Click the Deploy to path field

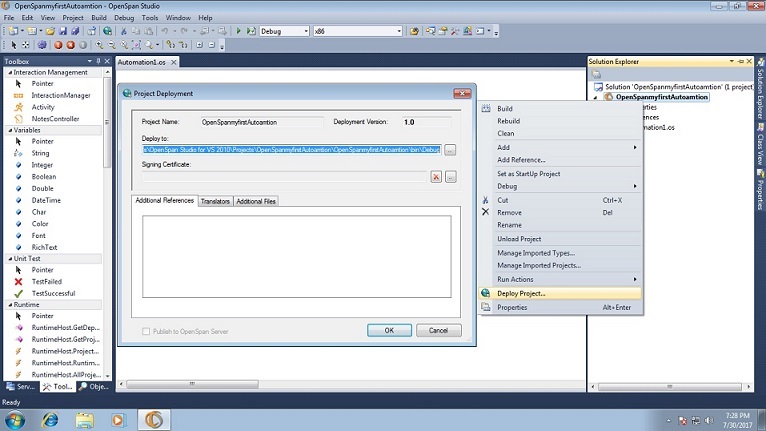pyautogui.click(x=291, y=150)
